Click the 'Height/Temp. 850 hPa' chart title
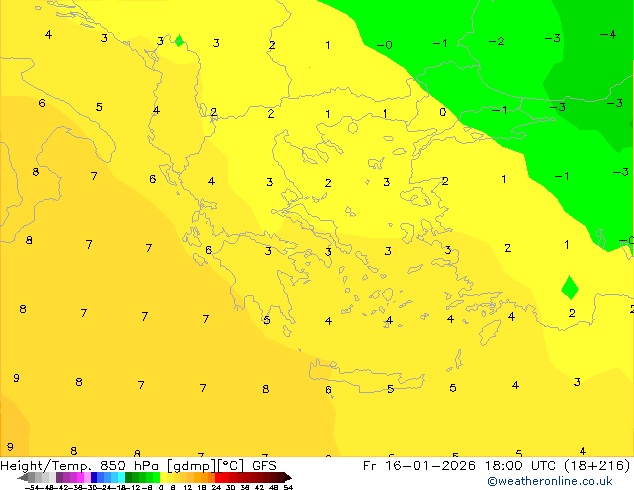This screenshot has height=490, width=634. click(80, 466)
